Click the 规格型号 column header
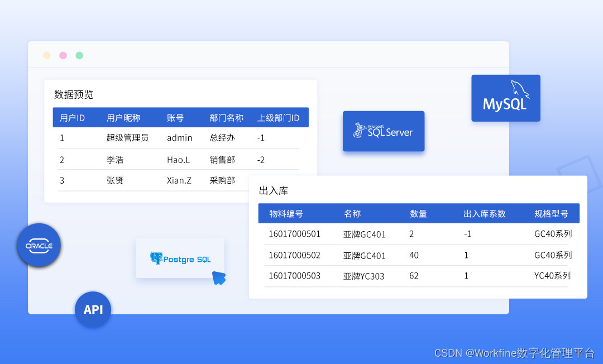 point(551,214)
